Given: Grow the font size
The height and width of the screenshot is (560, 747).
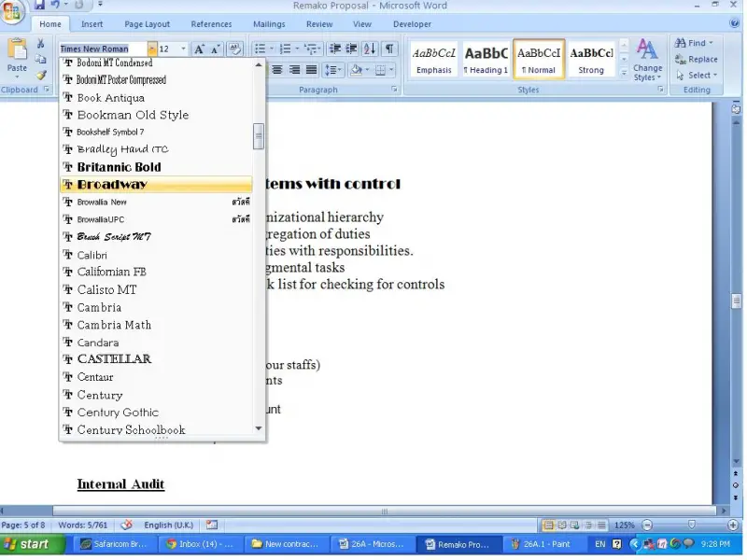Looking at the screenshot, I should coord(199,49).
